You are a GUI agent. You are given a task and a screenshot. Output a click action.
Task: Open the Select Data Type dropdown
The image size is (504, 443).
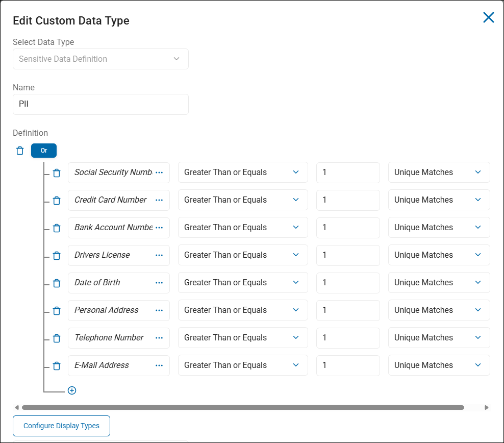pyautogui.click(x=100, y=59)
